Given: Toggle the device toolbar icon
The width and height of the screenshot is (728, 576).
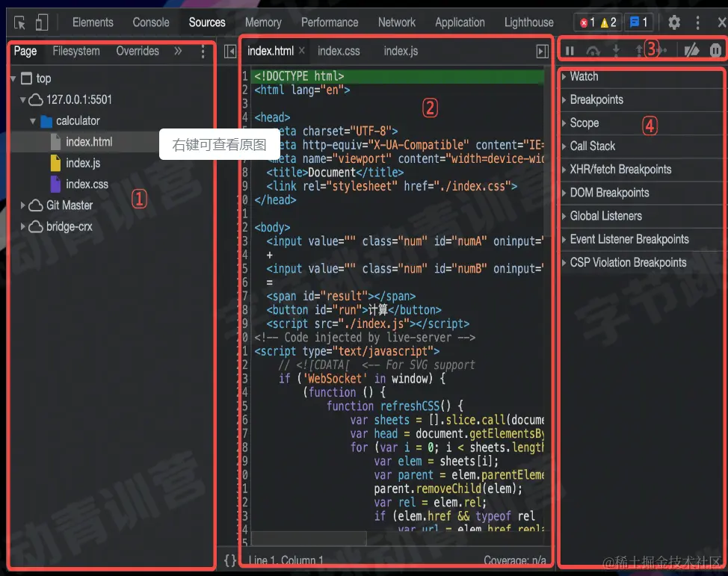Looking at the screenshot, I should point(42,22).
